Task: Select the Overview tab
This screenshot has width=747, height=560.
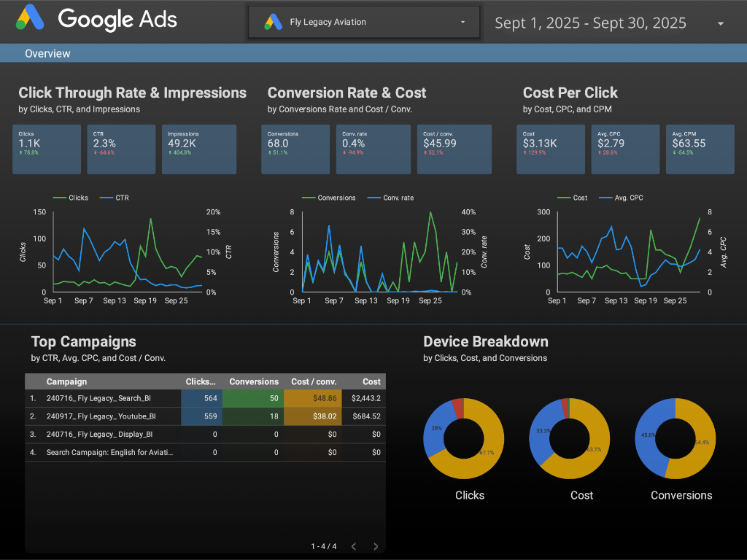Action: coord(47,53)
